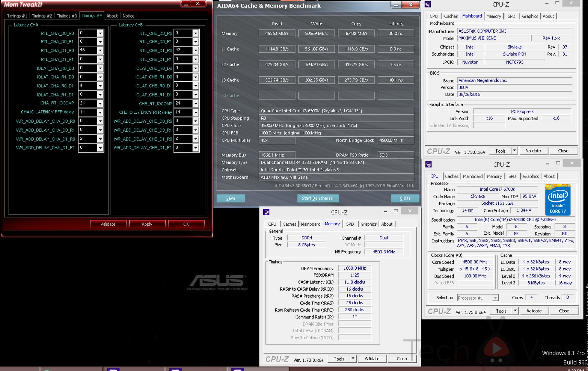Click Validate in Mem TweakIt
The width and height of the screenshot is (588, 371).
108,224
